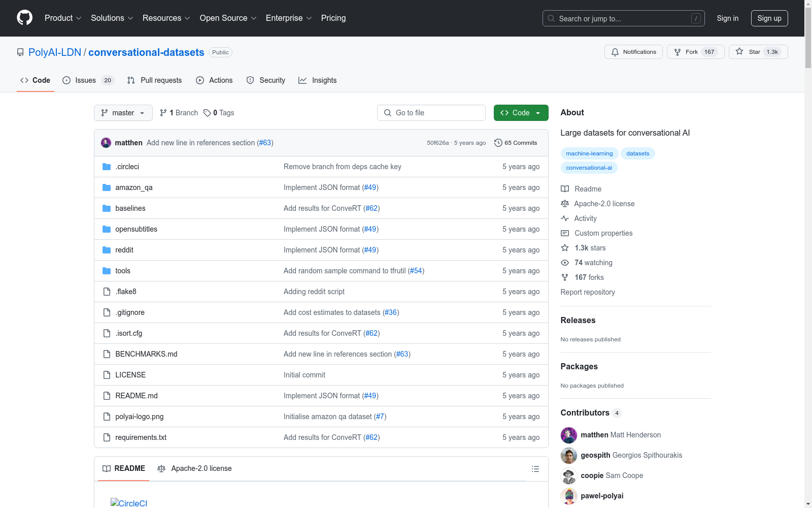Click the conversational-ai topic tag

click(x=589, y=168)
